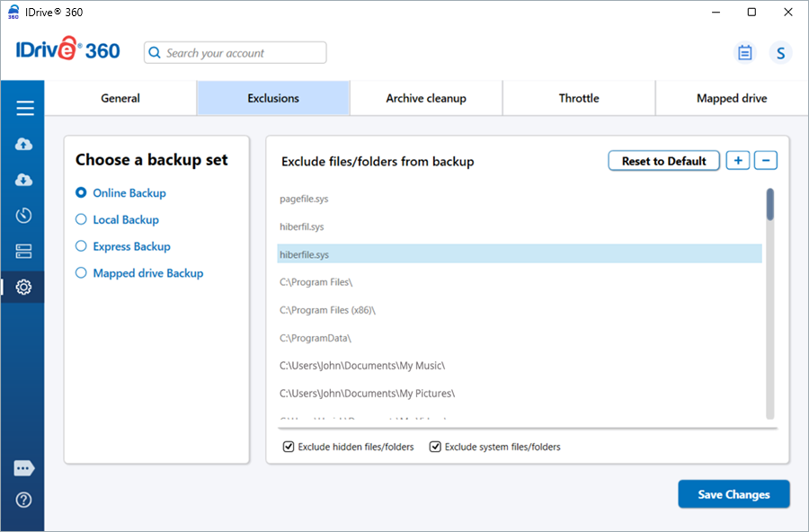This screenshot has width=809, height=532.
Task: Open the cloud Backup sidebar icon
Action: tap(24, 145)
